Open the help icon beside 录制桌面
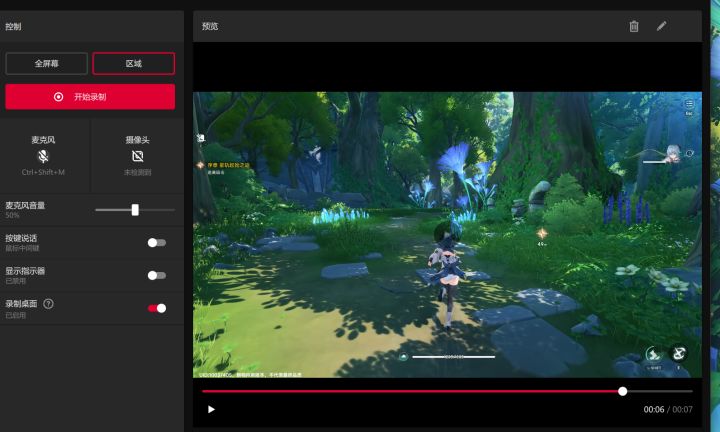 [x=48, y=303]
